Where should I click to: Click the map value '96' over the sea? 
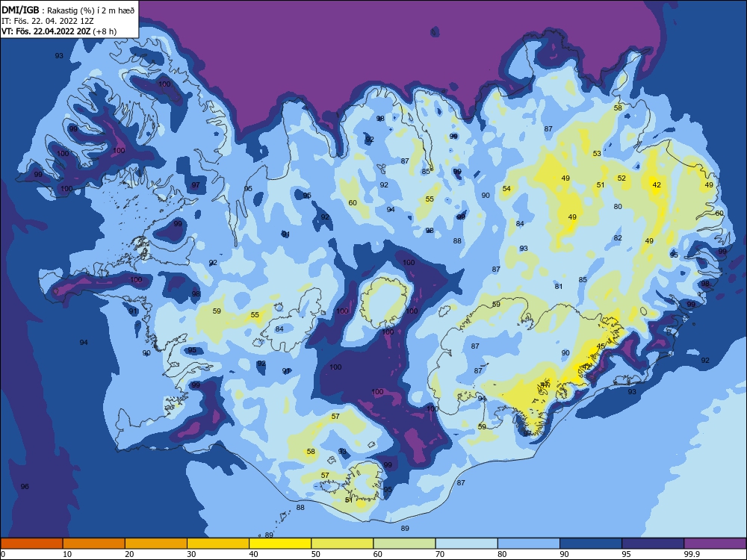[25, 486]
